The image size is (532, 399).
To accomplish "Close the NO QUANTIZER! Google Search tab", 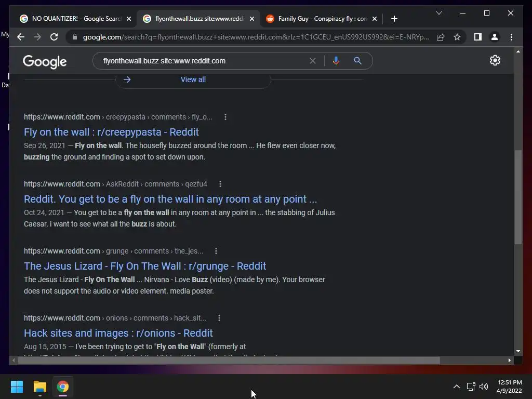I will coord(129,19).
